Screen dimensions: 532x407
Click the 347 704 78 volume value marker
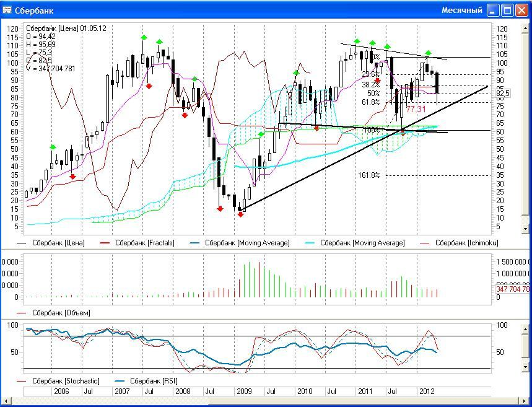(512, 289)
